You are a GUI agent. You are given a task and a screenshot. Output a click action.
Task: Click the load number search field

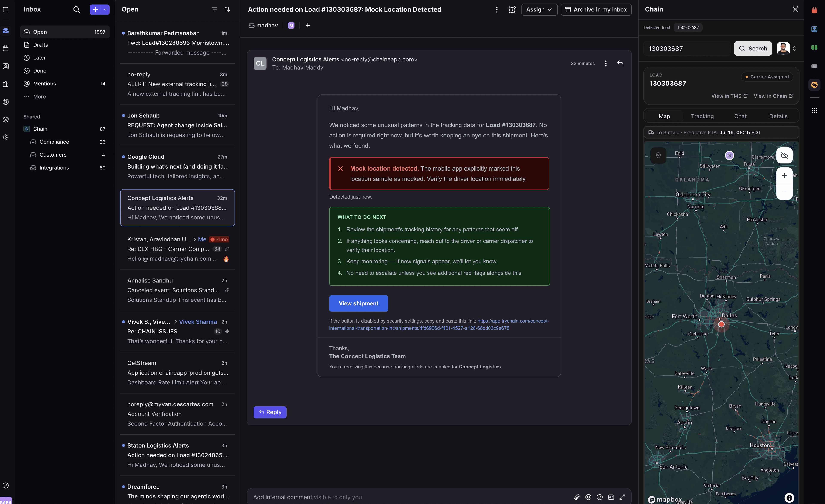(x=687, y=49)
